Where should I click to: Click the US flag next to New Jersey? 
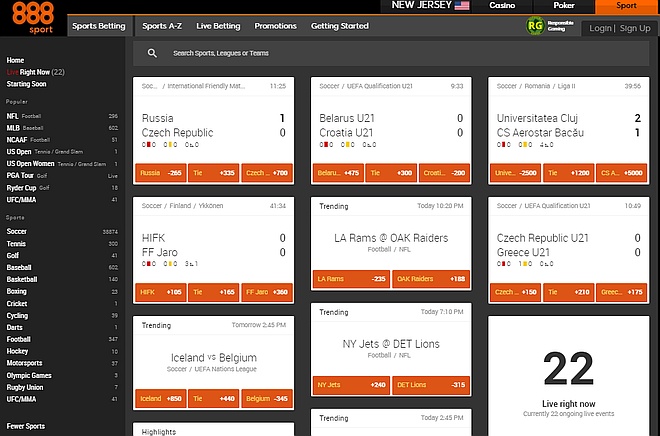(462, 5)
